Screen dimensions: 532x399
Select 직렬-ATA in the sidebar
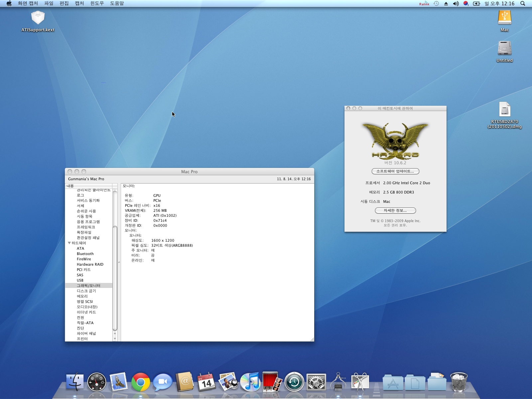click(85, 323)
